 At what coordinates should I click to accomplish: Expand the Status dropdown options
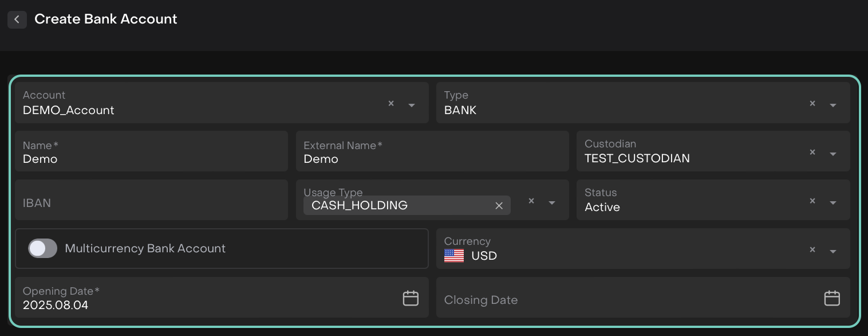click(833, 202)
